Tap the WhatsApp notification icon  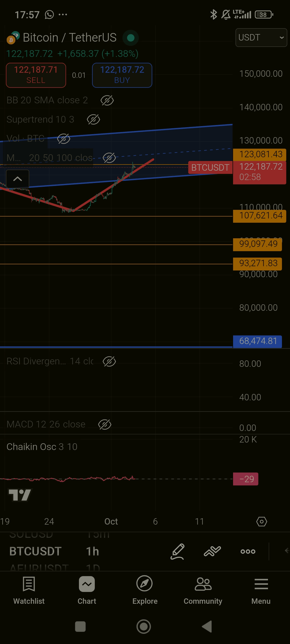[49, 14]
